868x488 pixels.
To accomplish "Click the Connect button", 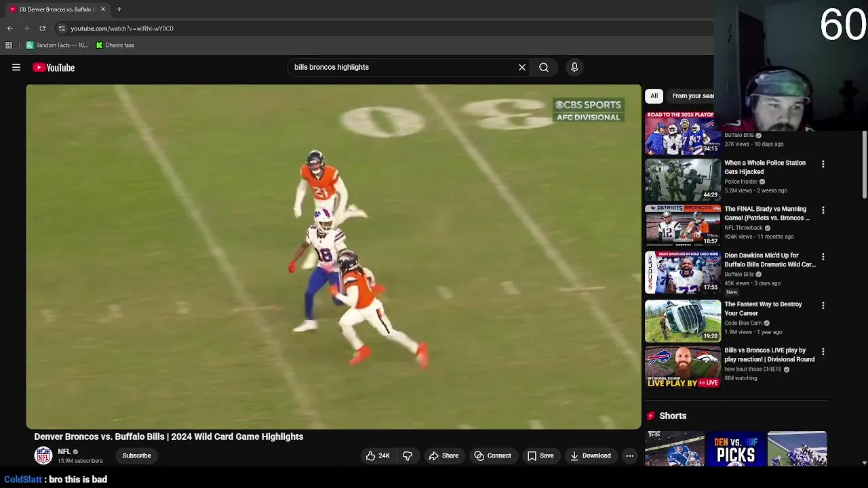I will (493, 455).
